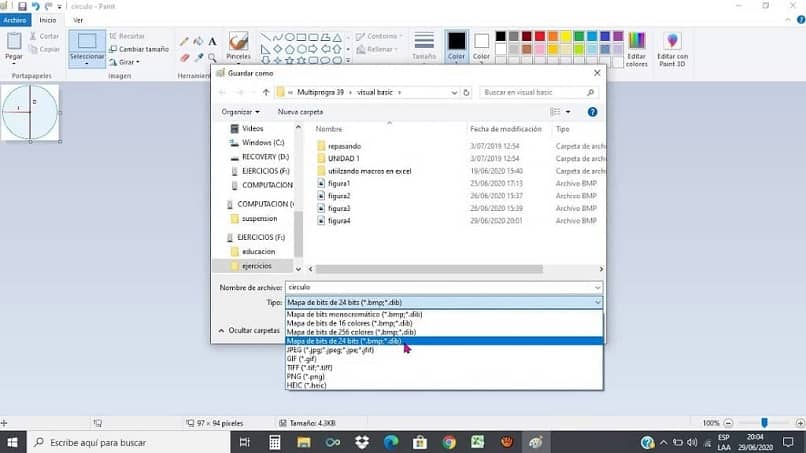
Task: Select the Color picker eyedropper tool
Action: [198, 58]
